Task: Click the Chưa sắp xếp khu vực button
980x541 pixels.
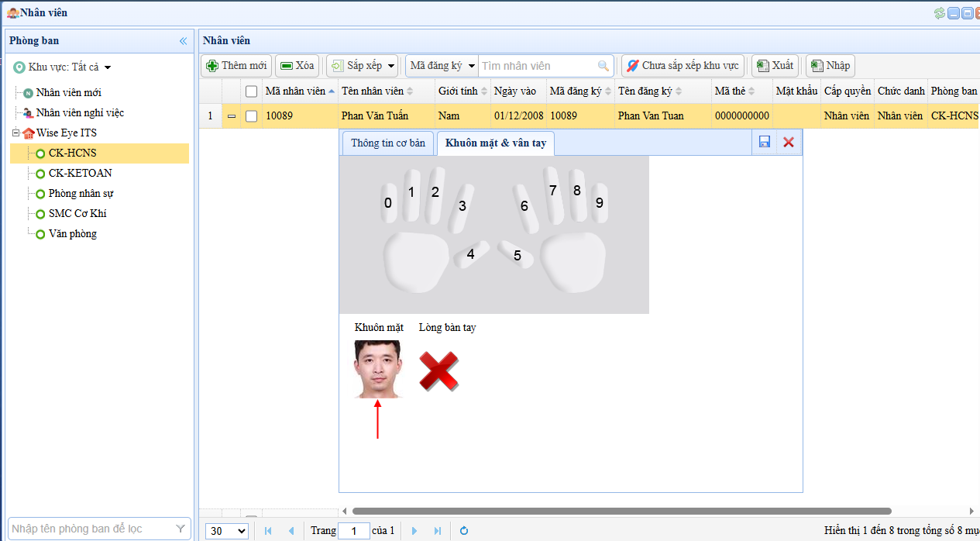Action: 683,66
